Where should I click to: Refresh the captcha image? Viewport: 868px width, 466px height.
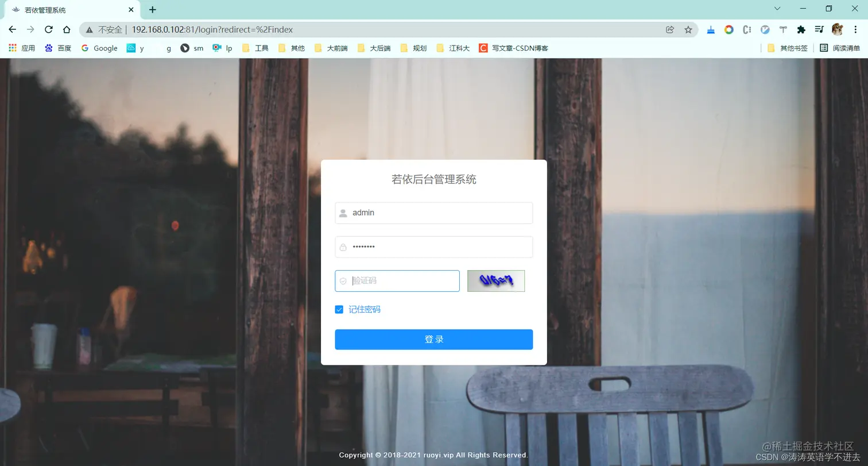click(x=496, y=281)
